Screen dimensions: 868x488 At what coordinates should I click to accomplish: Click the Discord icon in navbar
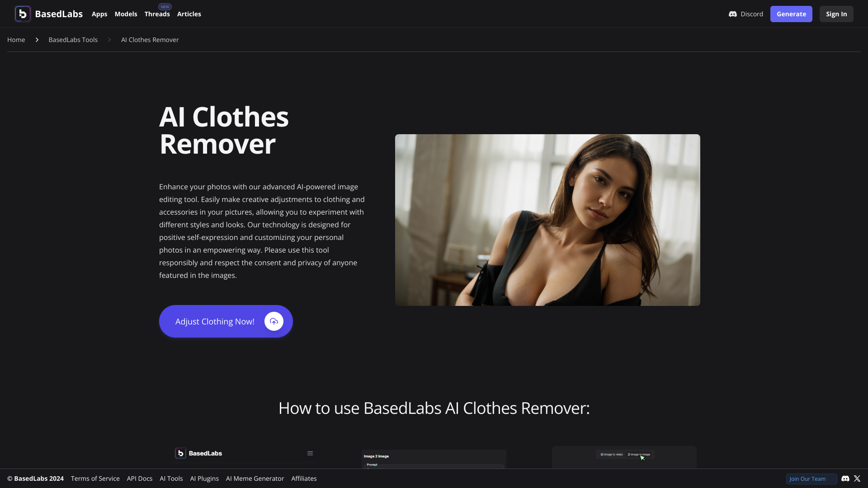pyautogui.click(x=733, y=14)
